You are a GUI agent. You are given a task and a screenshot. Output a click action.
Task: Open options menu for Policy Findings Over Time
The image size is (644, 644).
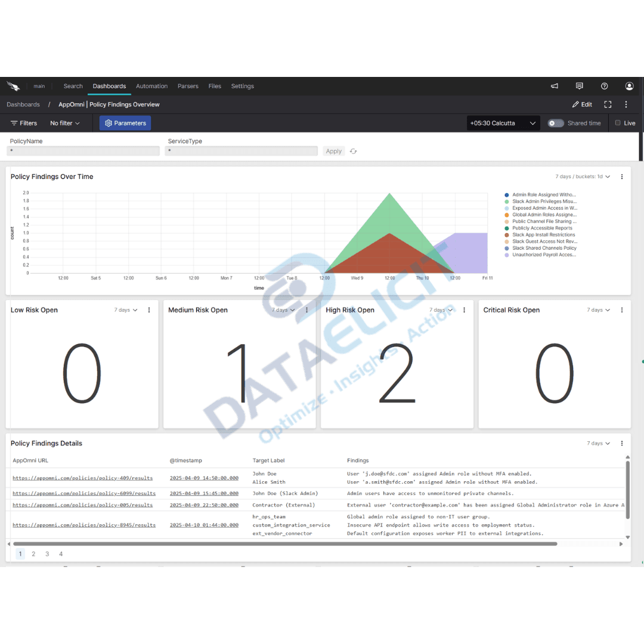pos(622,177)
